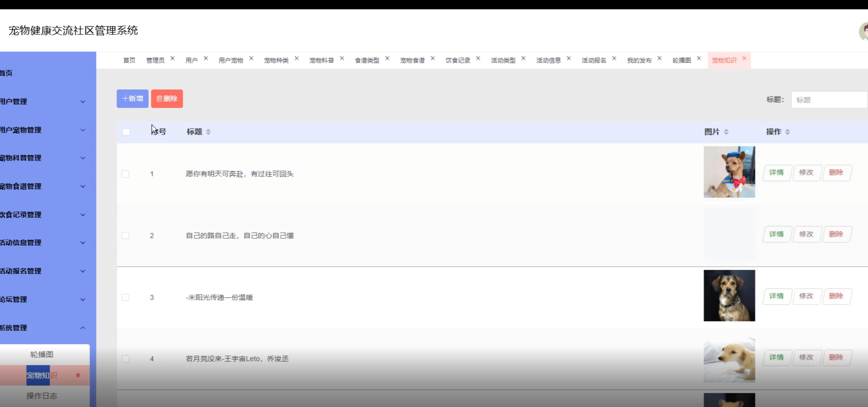The height and width of the screenshot is (407, 868).
Task: Switch to the 活动信息 tab
Action: coord(548,60)
